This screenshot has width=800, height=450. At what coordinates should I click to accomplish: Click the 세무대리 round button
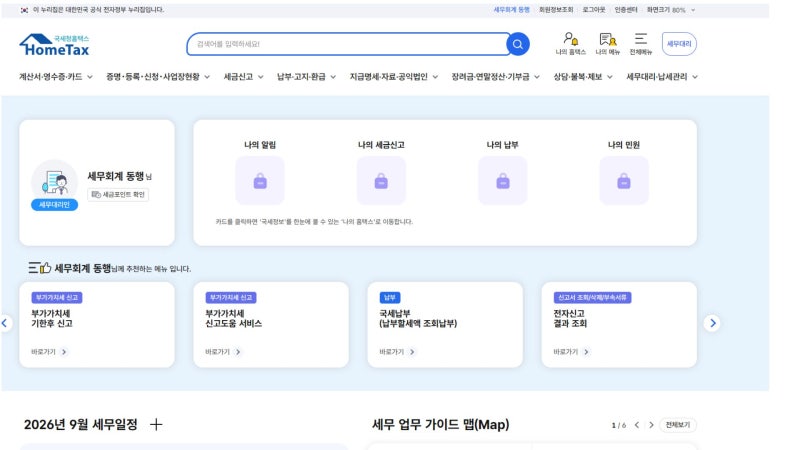(x=679, y=44)
